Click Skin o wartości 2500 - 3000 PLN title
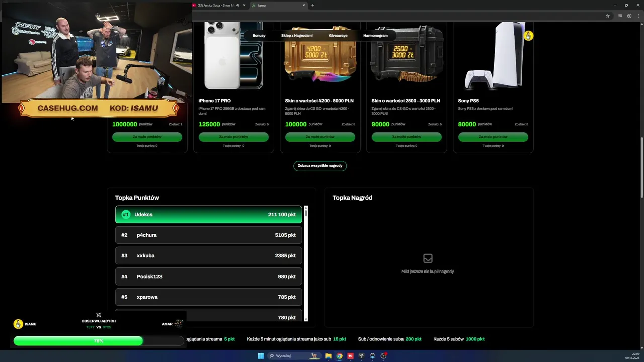This screenshot has width=644, height=362. 406,101
